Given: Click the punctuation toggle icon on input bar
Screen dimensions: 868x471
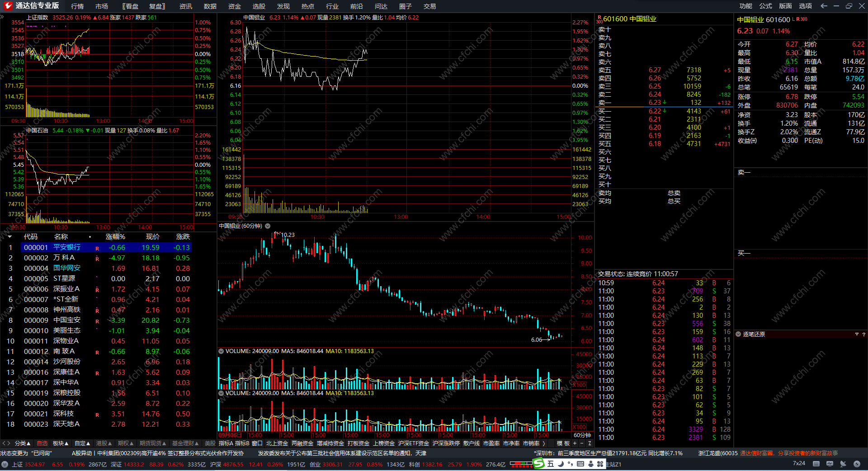Looking at the screenshot, I should pyautogui.click(x=571, y=464).
